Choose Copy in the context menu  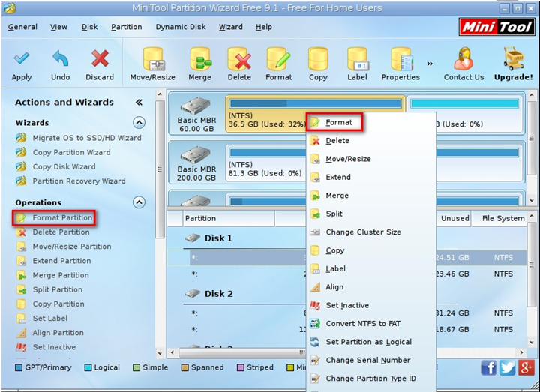point(371,250)
